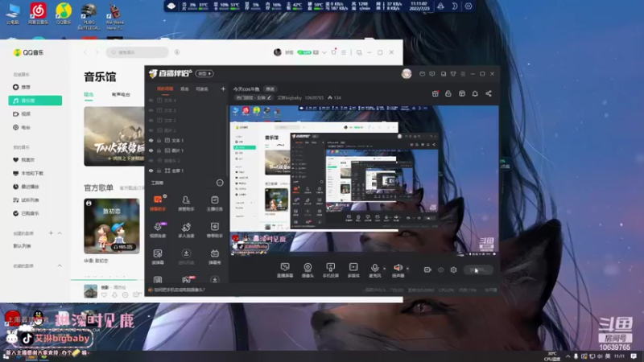Open 最近播放 in QQ Music sidebar
644x362 pixels.
point(30,187)
